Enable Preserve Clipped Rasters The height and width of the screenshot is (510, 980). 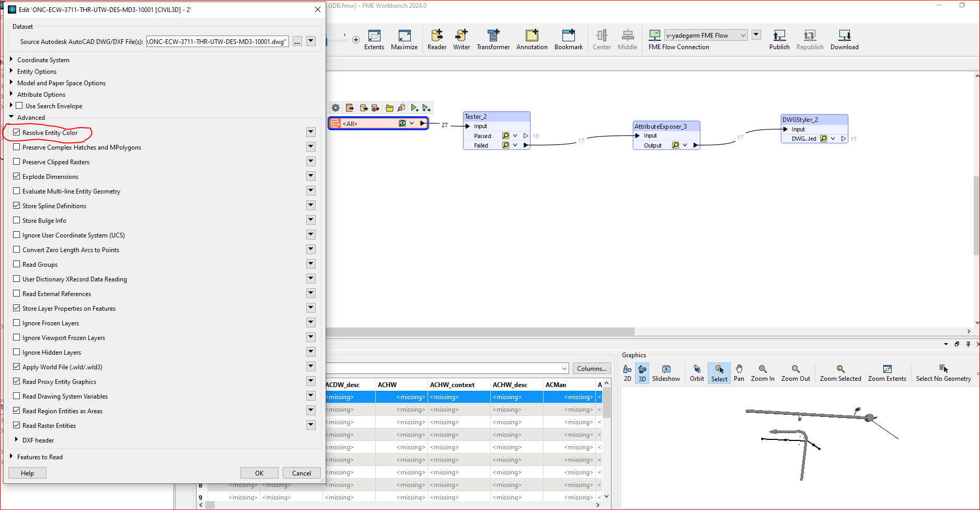click(x=17, y=162)
